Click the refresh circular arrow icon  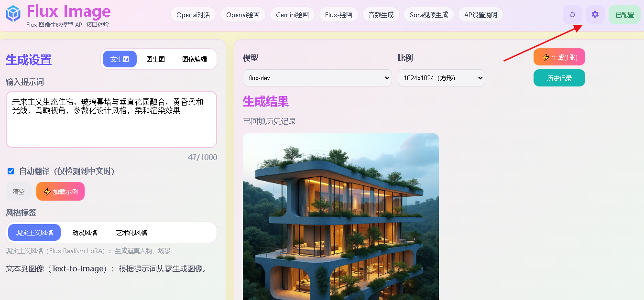pyautogui.click(x=572, y=14)
